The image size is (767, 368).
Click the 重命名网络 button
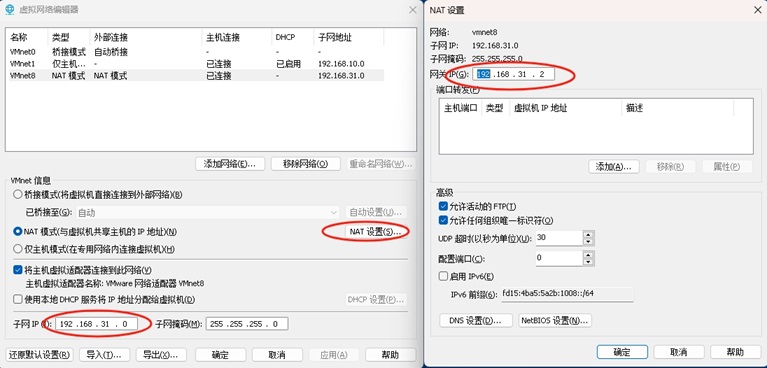(381, 163)
